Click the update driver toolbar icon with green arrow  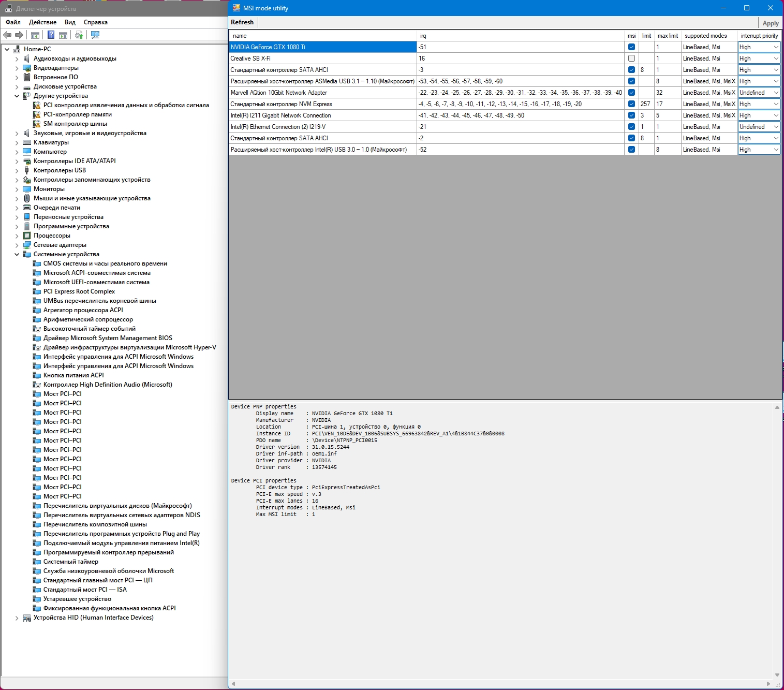pyautogui.click(x=79, y=35)
